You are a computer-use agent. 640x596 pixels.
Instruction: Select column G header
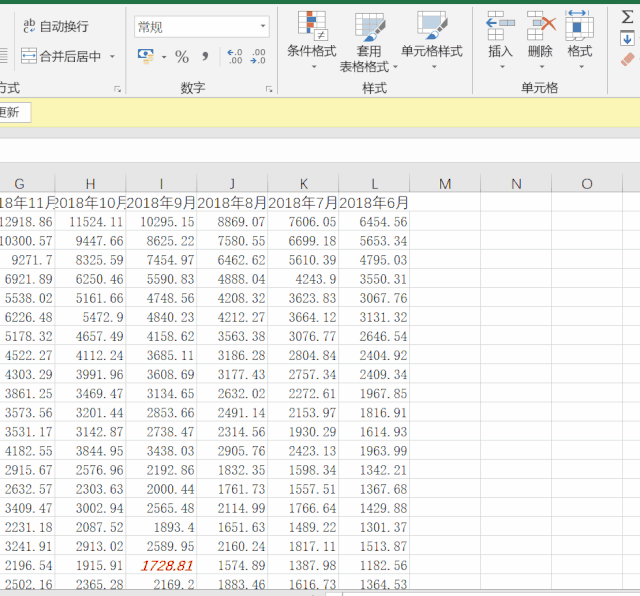coord(27,184)
